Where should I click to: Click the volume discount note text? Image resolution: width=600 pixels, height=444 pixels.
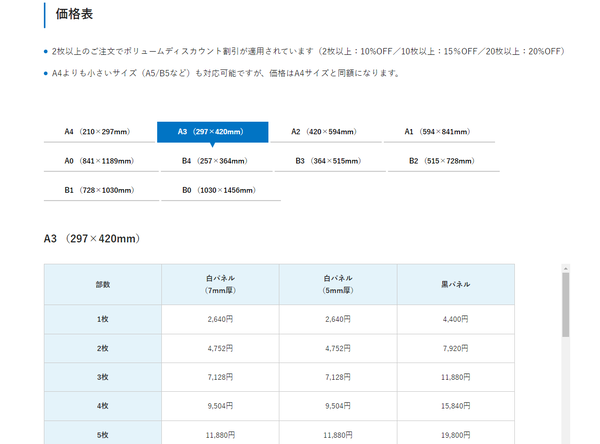[308, 51]
